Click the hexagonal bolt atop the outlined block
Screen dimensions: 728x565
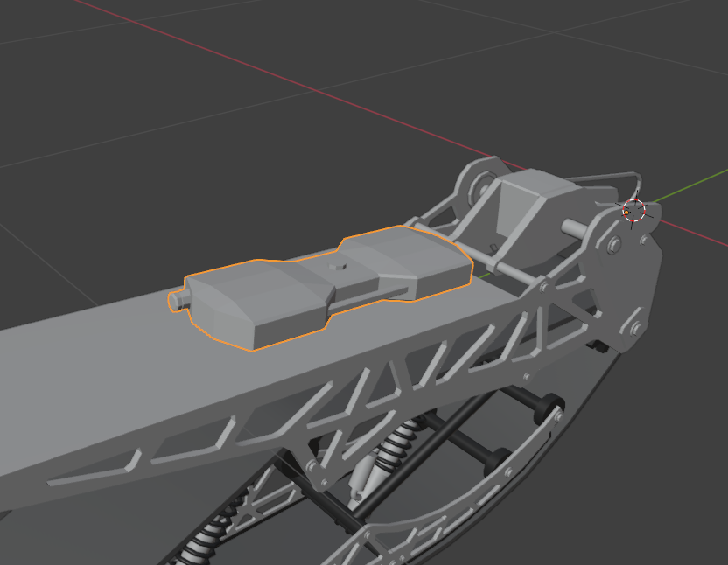click(x=338, y=266)
